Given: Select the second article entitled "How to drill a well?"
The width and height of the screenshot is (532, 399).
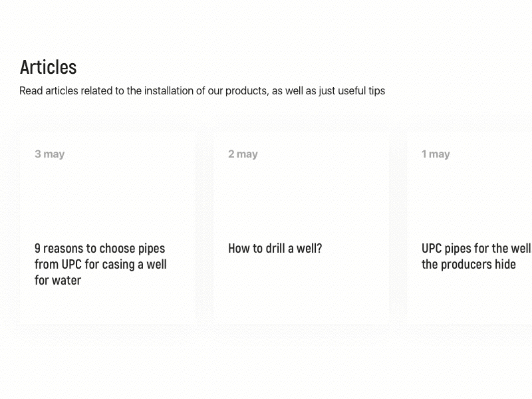Looking at the screenshot, I should pyautogui.click(x=301, y=226).
